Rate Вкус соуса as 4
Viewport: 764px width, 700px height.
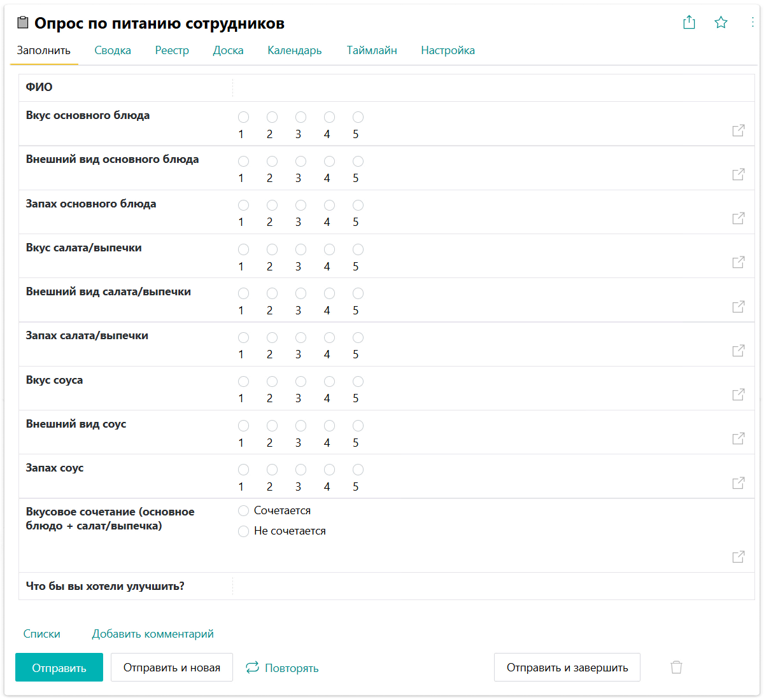329,381
